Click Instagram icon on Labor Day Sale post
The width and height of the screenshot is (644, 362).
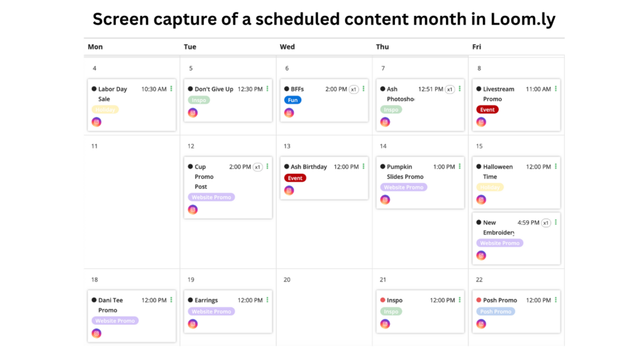[x=96, y=122]
